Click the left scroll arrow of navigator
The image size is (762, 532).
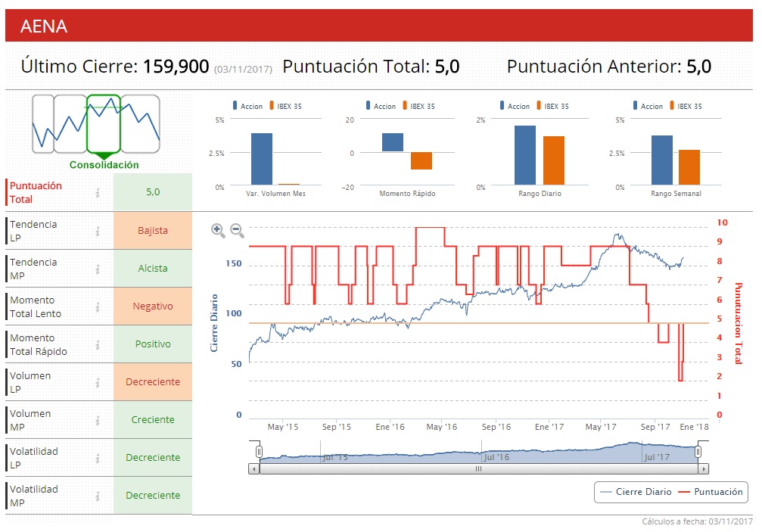[x=253, y=469]
